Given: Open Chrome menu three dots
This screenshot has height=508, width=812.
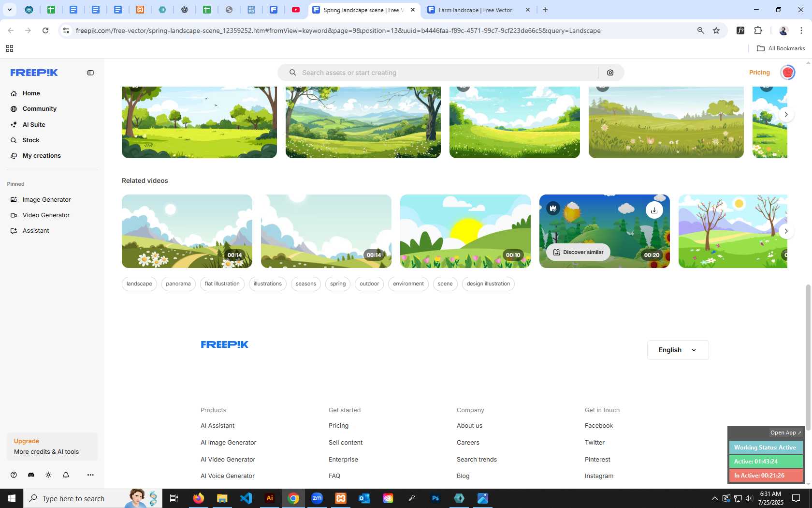Looking at the screenshot, I should pos(801,30).
